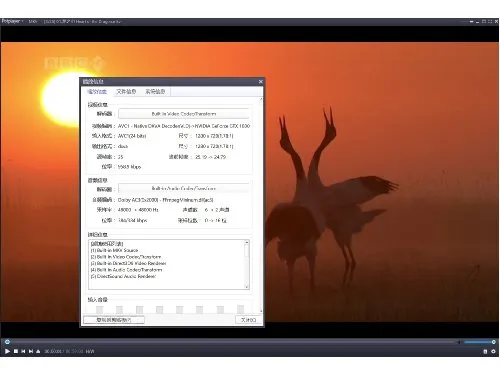Switch to the third tab in info dialog
Viewport: 500px width, 375px height.
click(x=155, y=91)
